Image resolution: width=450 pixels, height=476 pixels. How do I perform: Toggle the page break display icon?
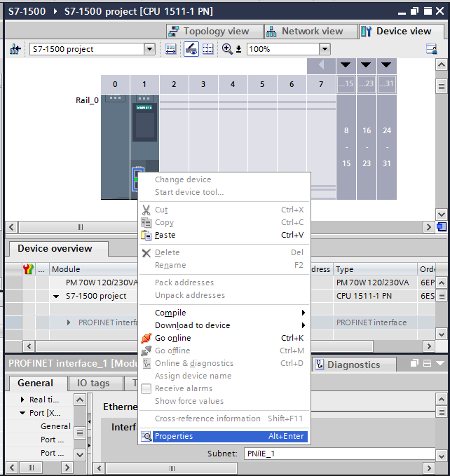(x=207, y=49)
